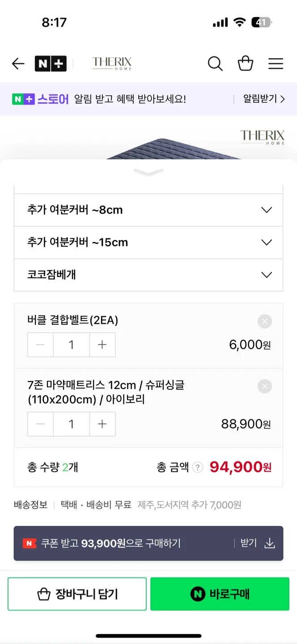Expand 추가 여분커버 ~15cm dropdown
297x644 pixels.
pos(148,242)
